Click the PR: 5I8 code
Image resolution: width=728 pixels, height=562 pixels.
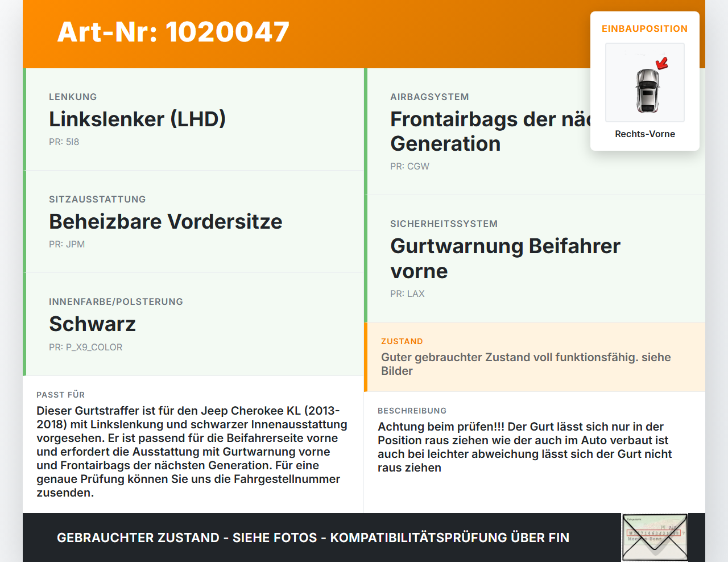pos(64,142)
